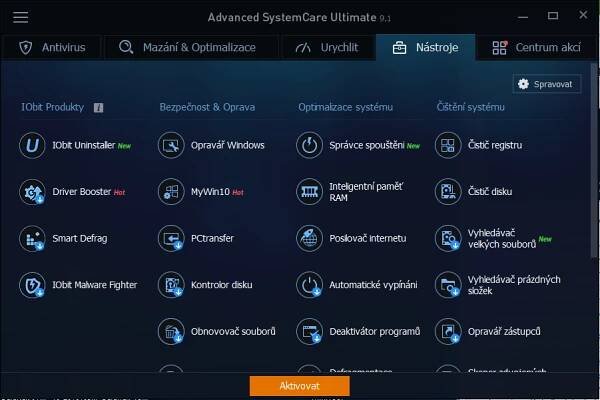Open Vyhledávač prázdných složek icon

448,285
